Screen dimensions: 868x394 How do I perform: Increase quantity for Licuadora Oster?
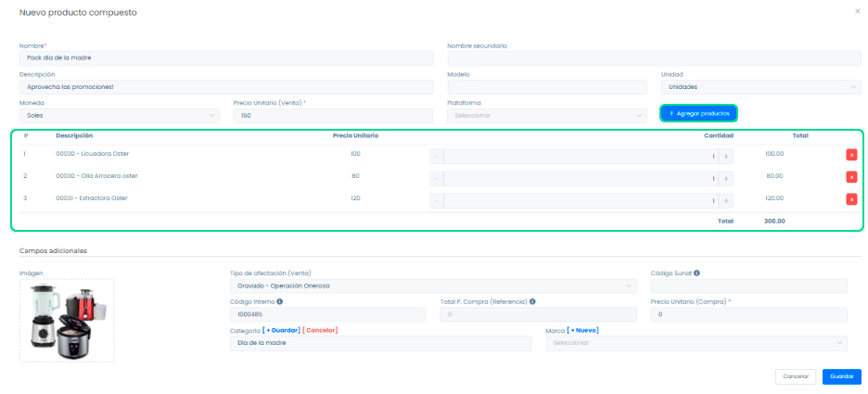[x=727, y=155]
